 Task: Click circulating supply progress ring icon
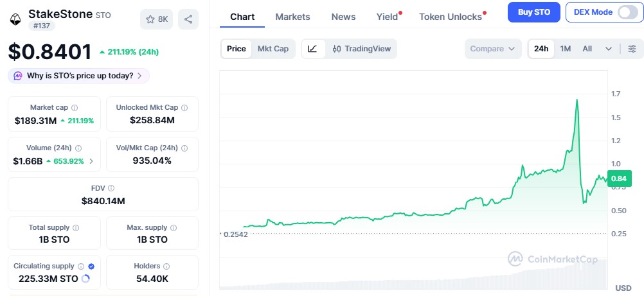point(86,279)
